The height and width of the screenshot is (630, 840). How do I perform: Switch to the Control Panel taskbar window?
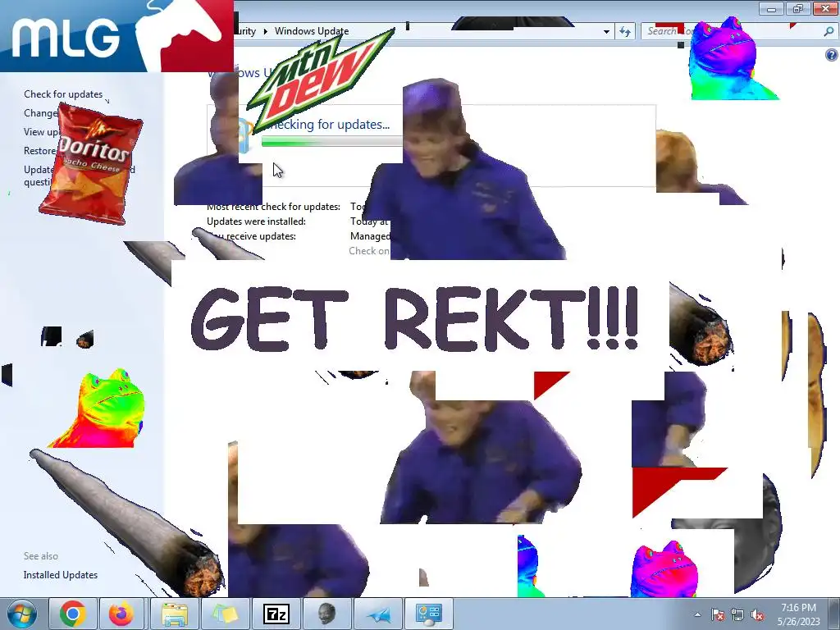(x=428, y=614)
